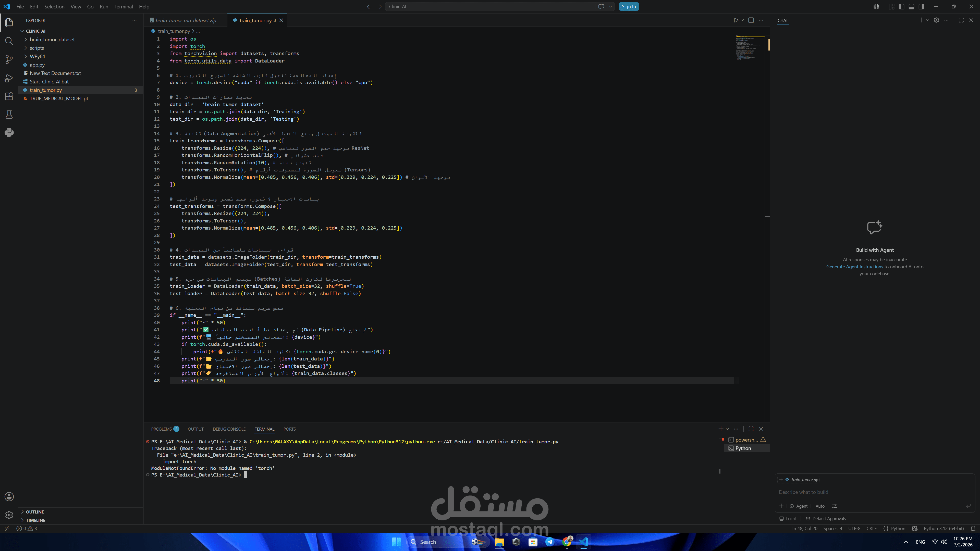980x551 pixels.
Task: Open chat icon in title bar
Action: point(601,6)
